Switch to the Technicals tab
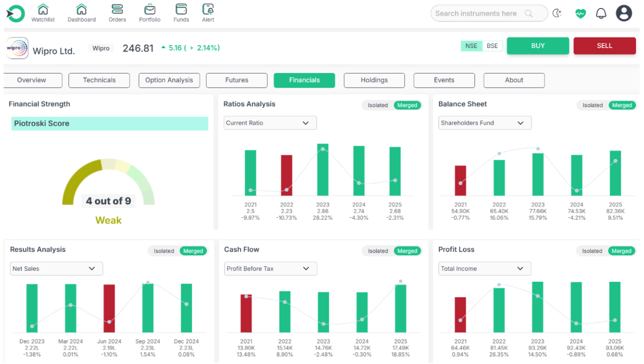 tap(99, 80)
